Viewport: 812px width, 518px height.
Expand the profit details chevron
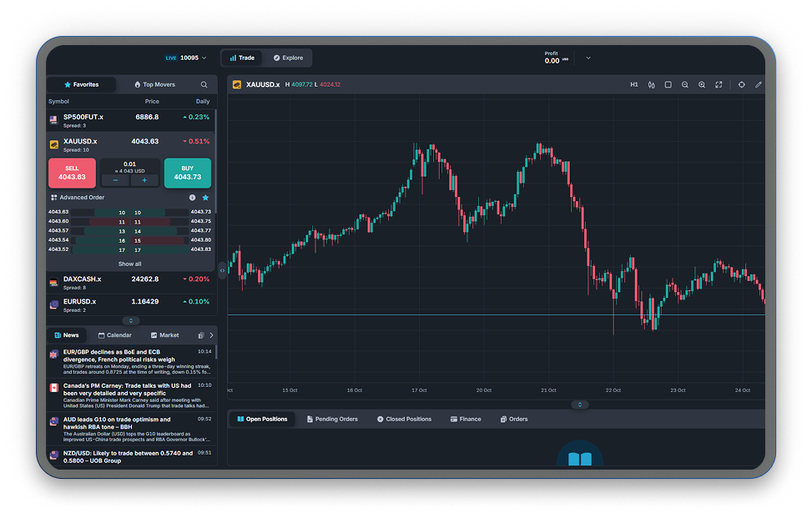(588, 58)
